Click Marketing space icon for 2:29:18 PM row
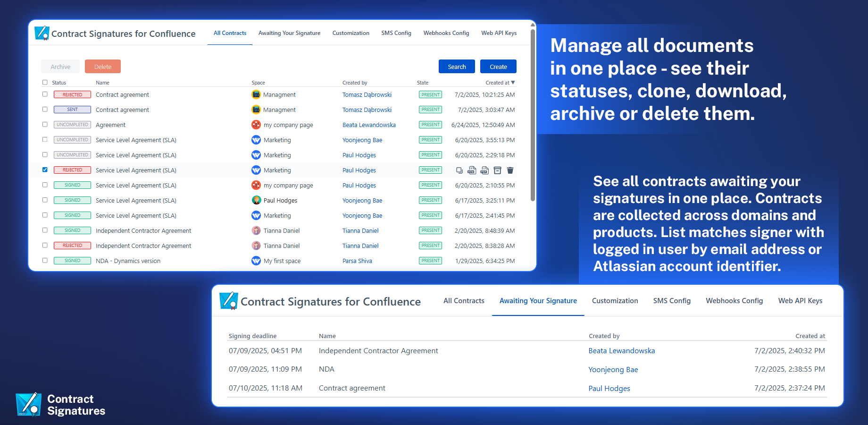 256,155
